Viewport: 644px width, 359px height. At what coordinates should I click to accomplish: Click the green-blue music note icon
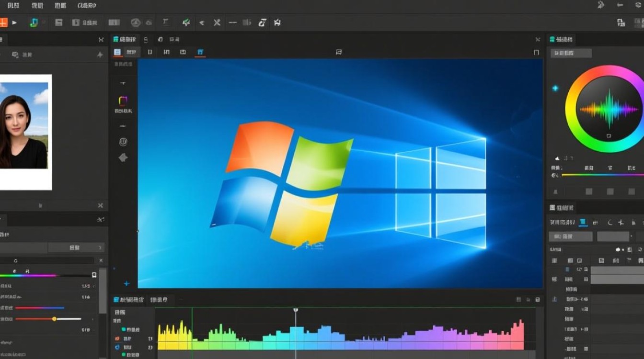tap(34, 22)
